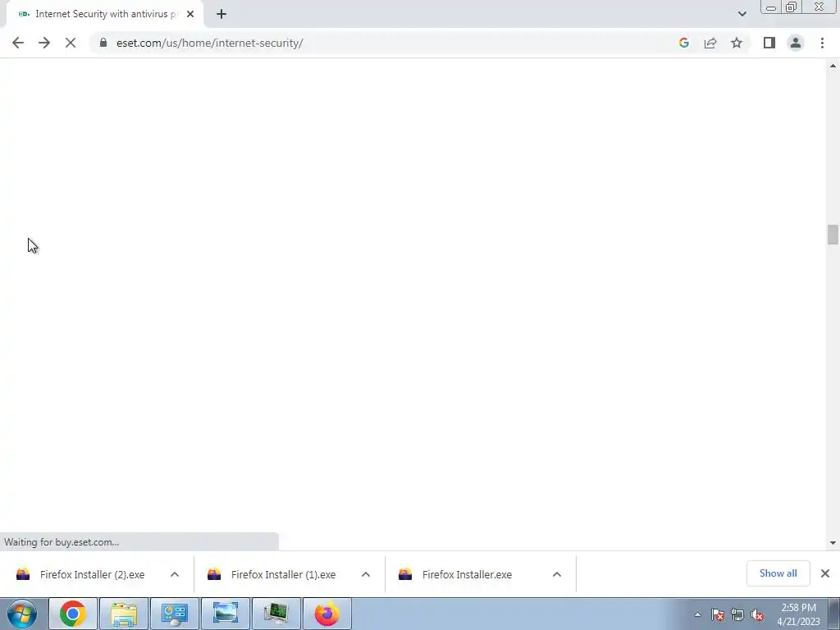
Task: Click the scrollbar down arrow
Action: [833, 543]
